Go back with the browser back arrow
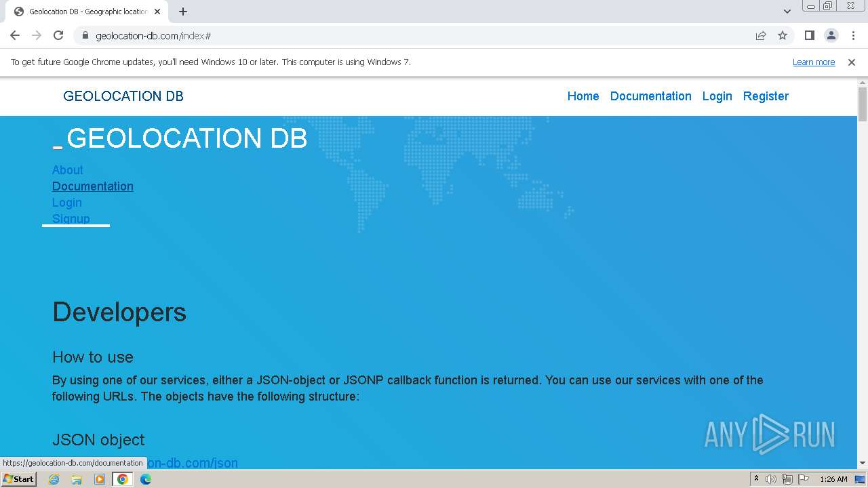This screenshot has width=868, height=488. click(x=15, y=35)
